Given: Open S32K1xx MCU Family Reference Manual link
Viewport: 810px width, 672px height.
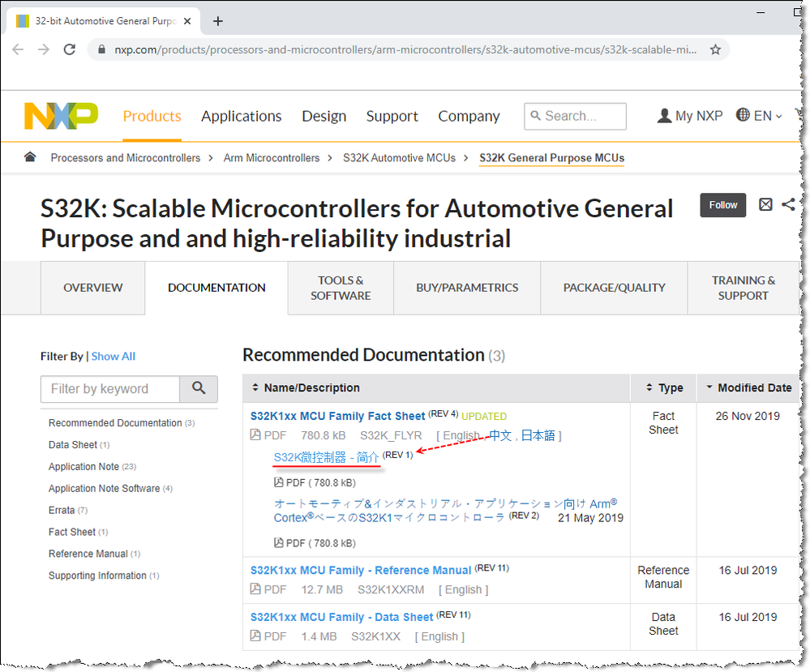Looking at the screenshot, I should click(x=361, y=571).
